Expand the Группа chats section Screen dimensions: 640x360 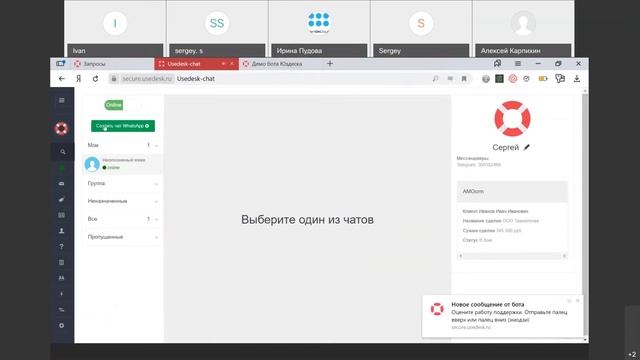coord(122,184)
